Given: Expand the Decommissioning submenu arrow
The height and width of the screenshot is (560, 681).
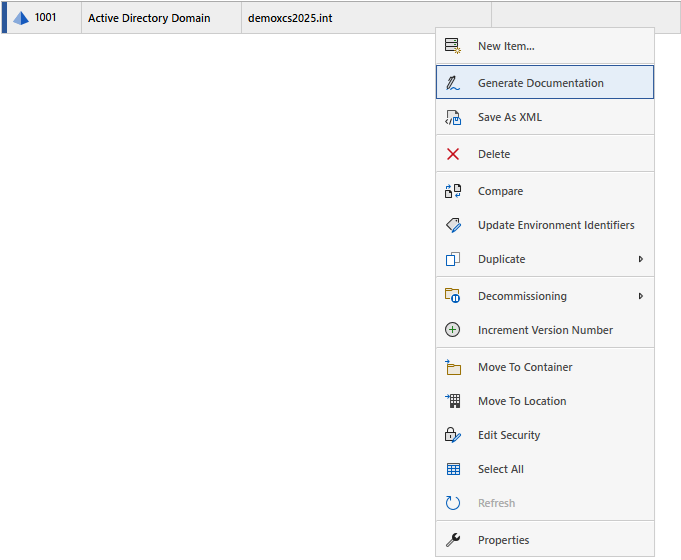Looking at the screenshot, I should [x=640, y=296].
